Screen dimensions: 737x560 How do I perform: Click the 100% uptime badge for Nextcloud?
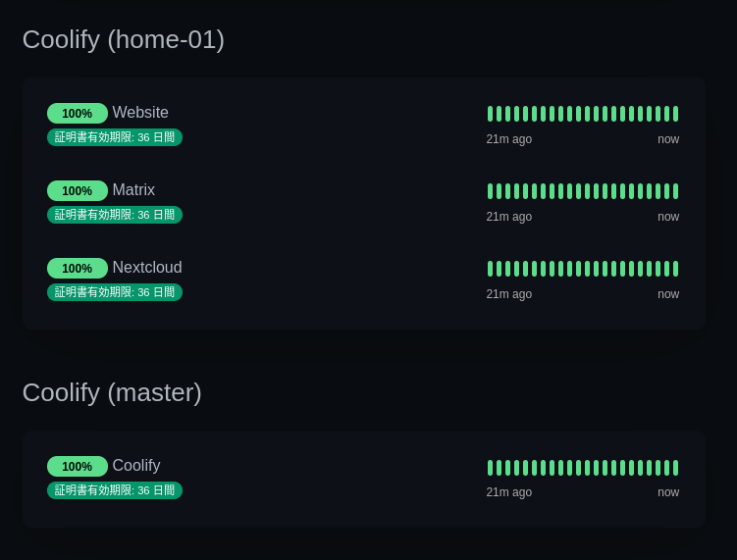coord(78,269)
